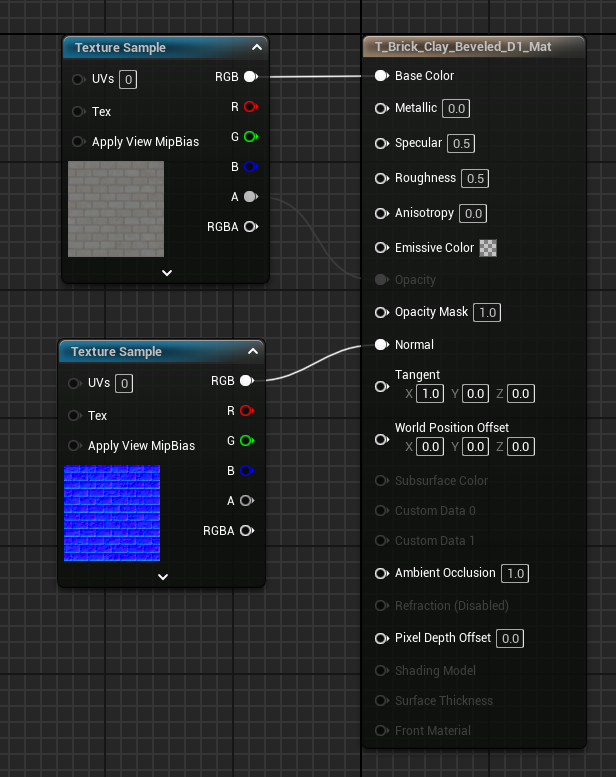The height and width of the screenshot is (777, 616).
Task: Edit the Opacity Mask value field
Action: 487,313
